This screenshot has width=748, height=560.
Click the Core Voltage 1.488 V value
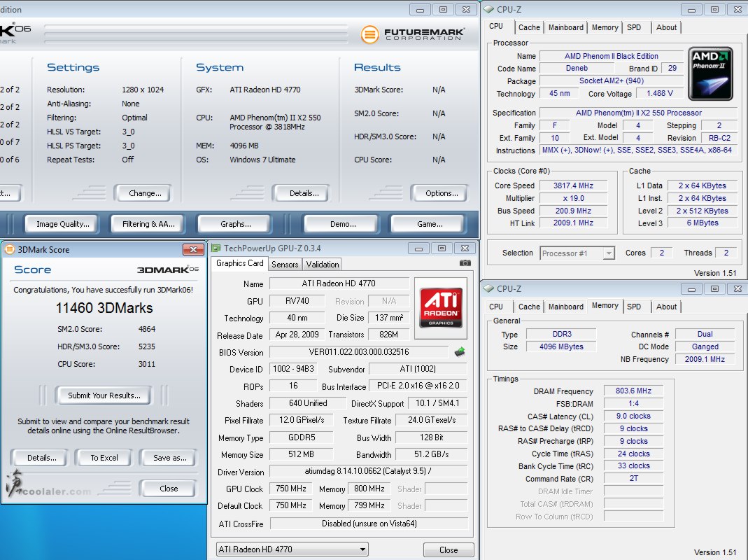660,94
